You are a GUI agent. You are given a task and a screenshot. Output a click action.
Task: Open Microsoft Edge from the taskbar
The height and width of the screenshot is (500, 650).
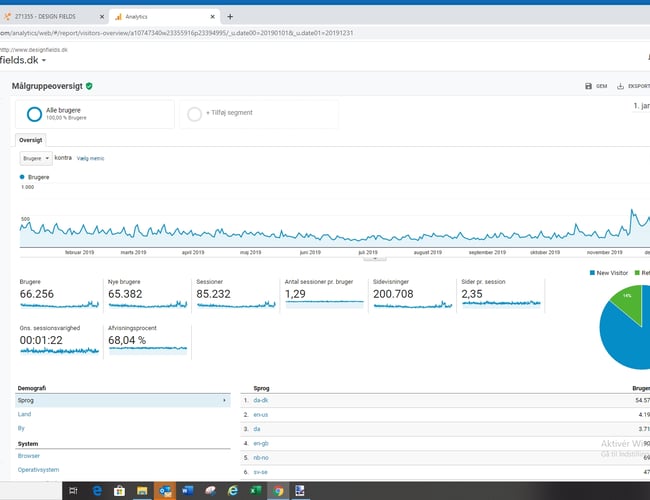98,490
